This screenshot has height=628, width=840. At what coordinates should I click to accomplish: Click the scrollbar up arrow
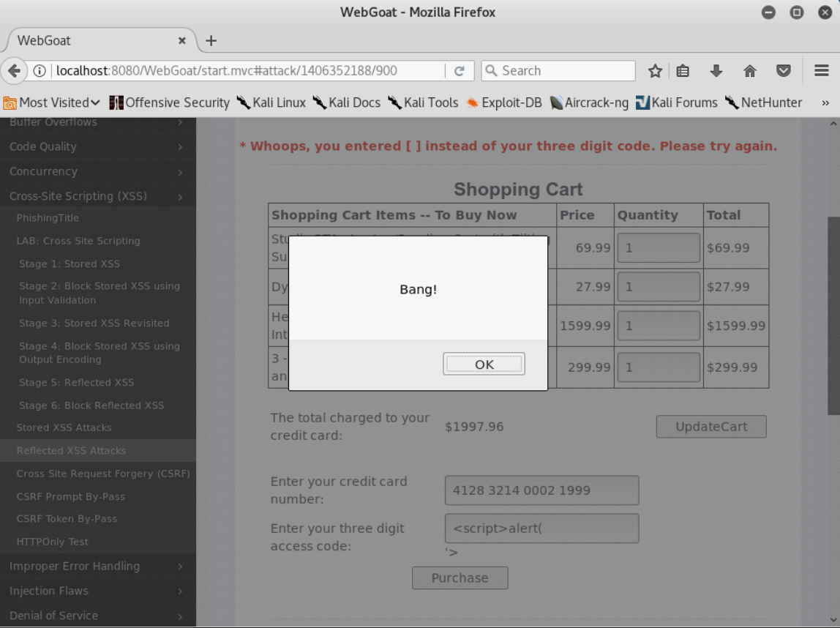[x=833, y=124]
